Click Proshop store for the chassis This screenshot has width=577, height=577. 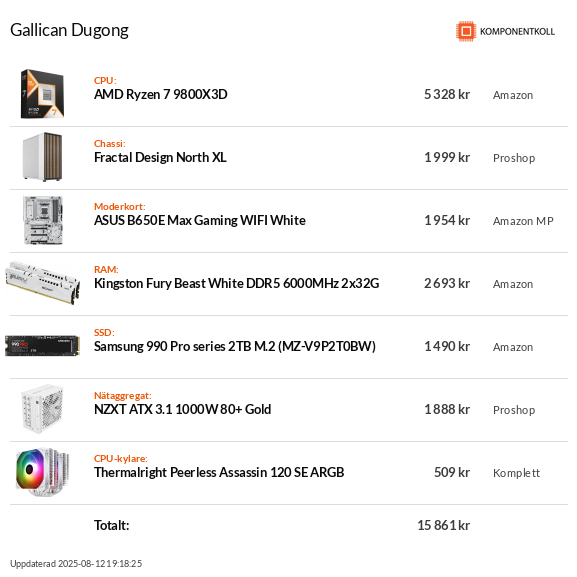514,158
